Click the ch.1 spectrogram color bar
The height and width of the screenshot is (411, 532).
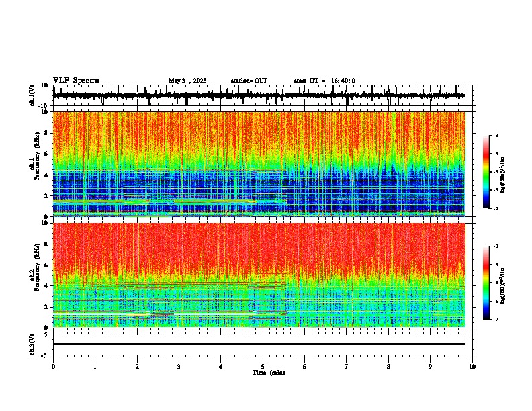point(486,172)
